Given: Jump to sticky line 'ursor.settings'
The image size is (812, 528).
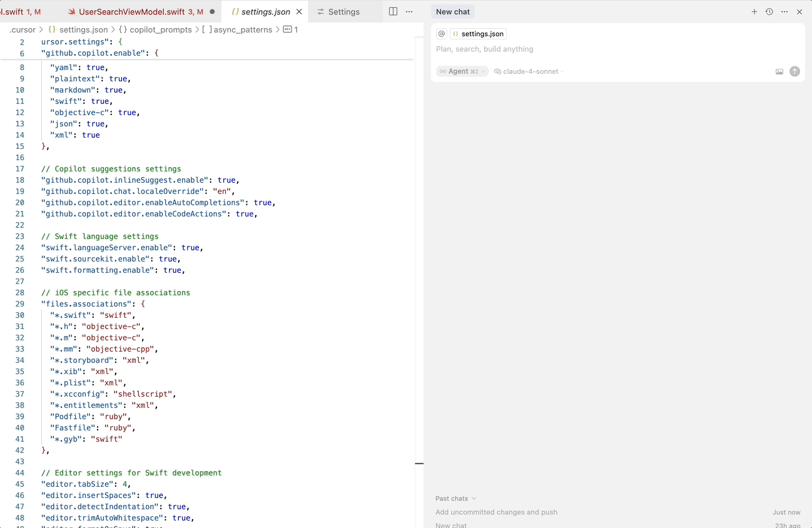Looking at the screenshot, I should pyautogui.click(x=82, y=42).
